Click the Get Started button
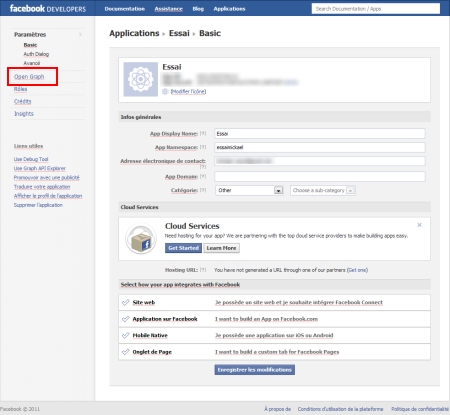450x415 pixels. 183,248
